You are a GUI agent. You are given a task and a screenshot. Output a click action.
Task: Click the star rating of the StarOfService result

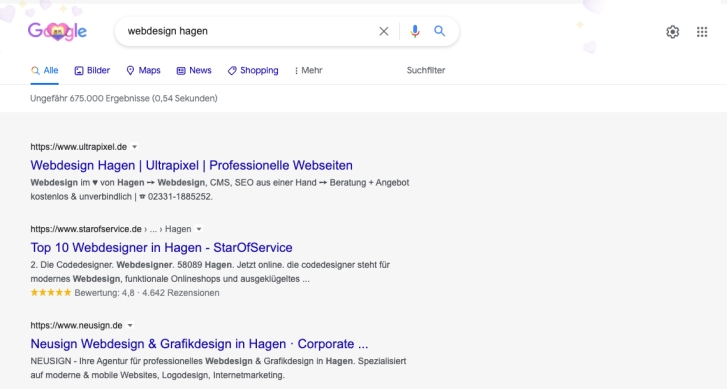51,293
